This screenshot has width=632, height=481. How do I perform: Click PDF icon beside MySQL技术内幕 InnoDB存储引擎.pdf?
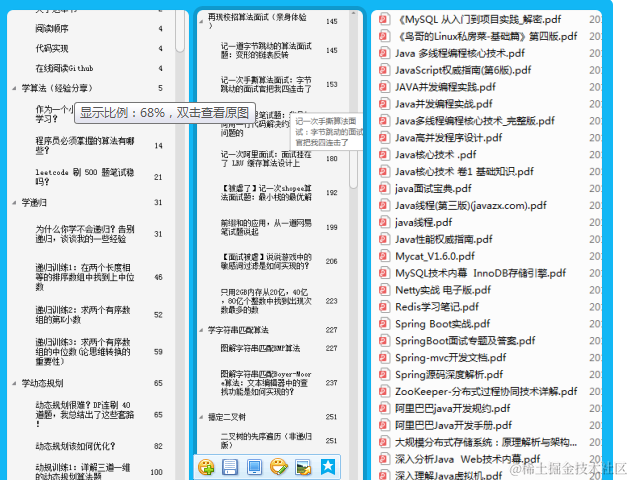pos(384,273)
